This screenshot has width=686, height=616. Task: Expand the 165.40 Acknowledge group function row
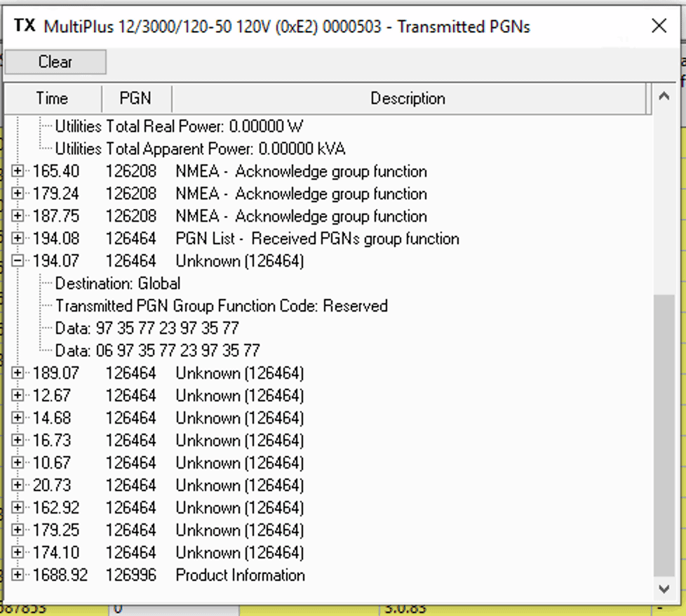(18, 170)
